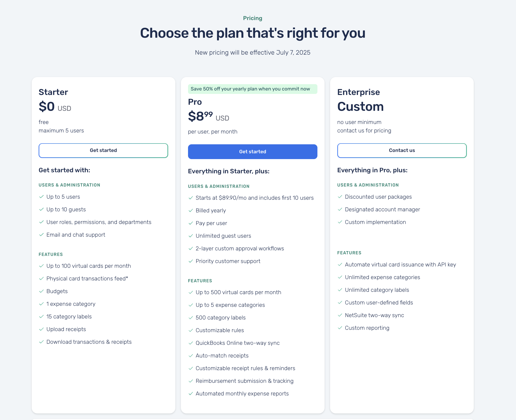The height and width of the screenshot is (420, 516).
Task: Click the Physical card transactions feed* text
Action: 87,279
